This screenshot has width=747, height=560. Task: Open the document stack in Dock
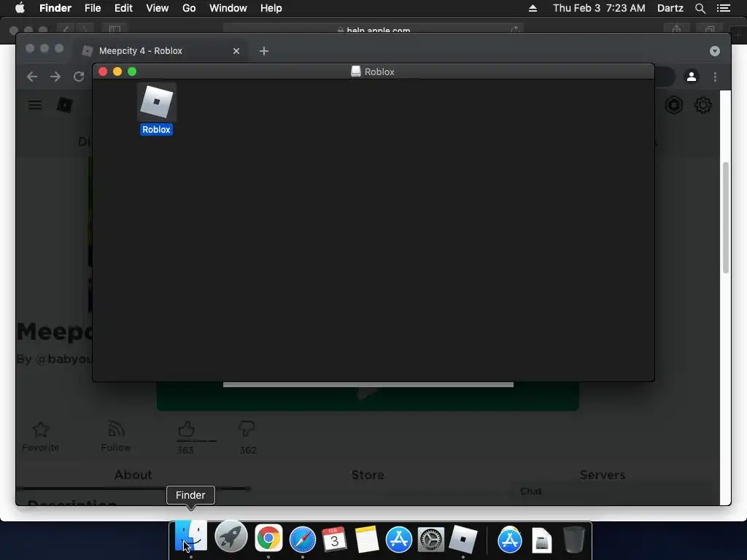(x=542, y=540)
